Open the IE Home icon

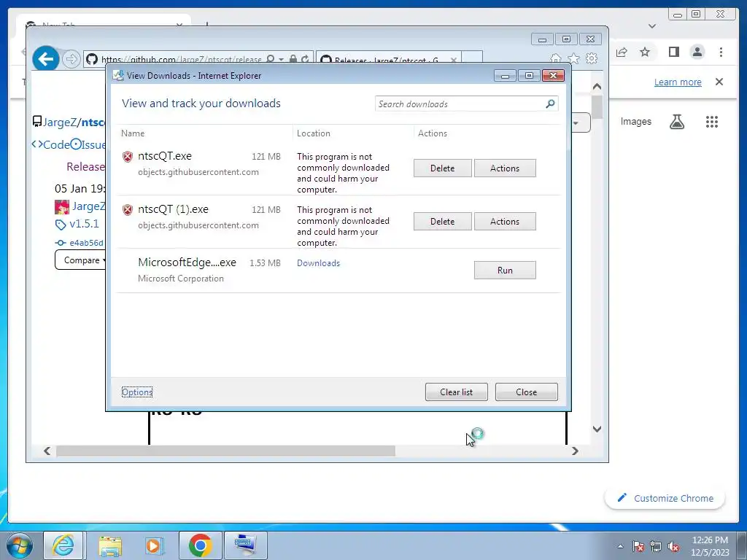555,58
